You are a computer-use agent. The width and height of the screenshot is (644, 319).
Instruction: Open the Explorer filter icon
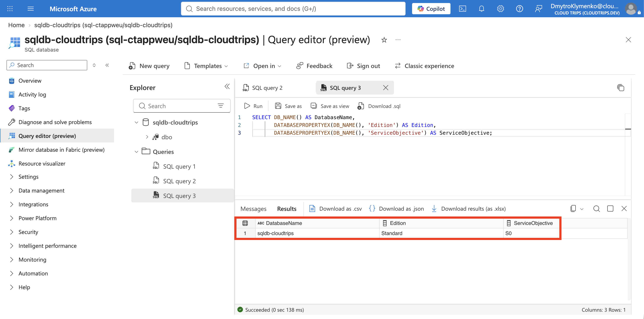coord(220,106)
